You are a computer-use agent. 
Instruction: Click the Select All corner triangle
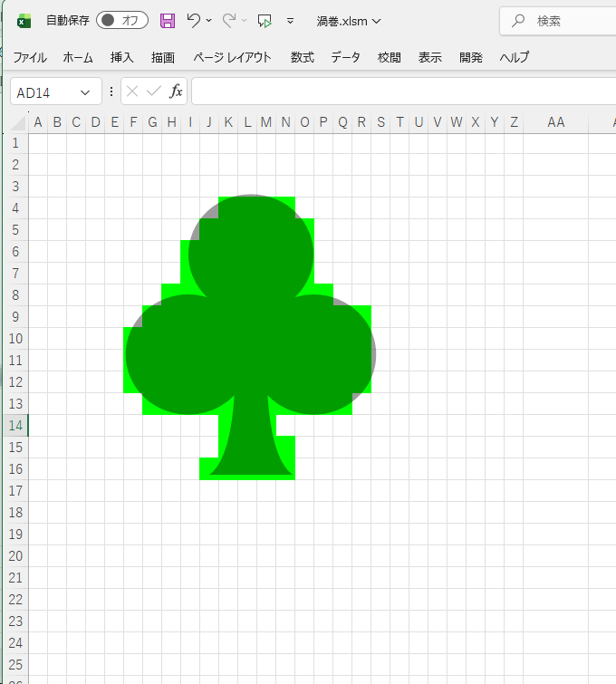click(x=21, y=124)
